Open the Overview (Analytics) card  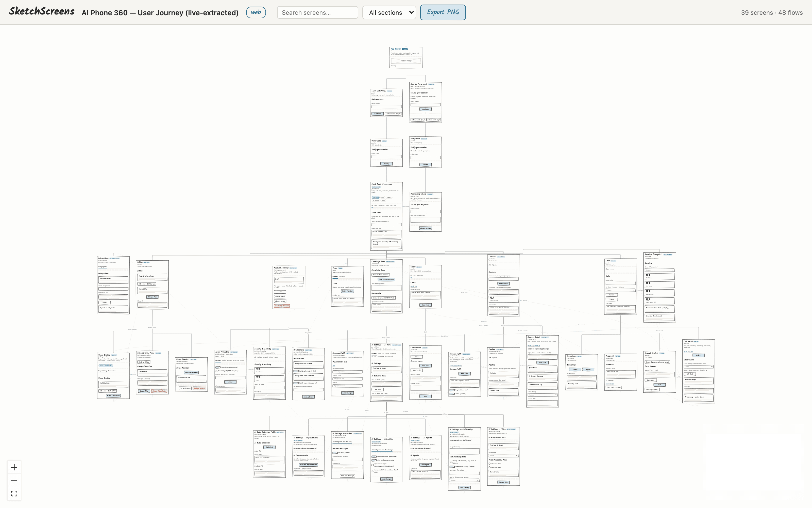pos(660,288)
